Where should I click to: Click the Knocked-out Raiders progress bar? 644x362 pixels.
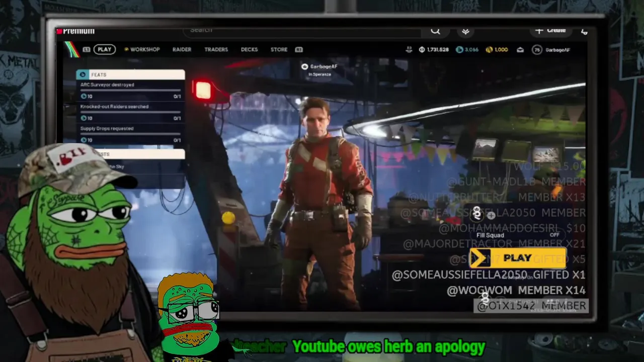coord(130,112)
